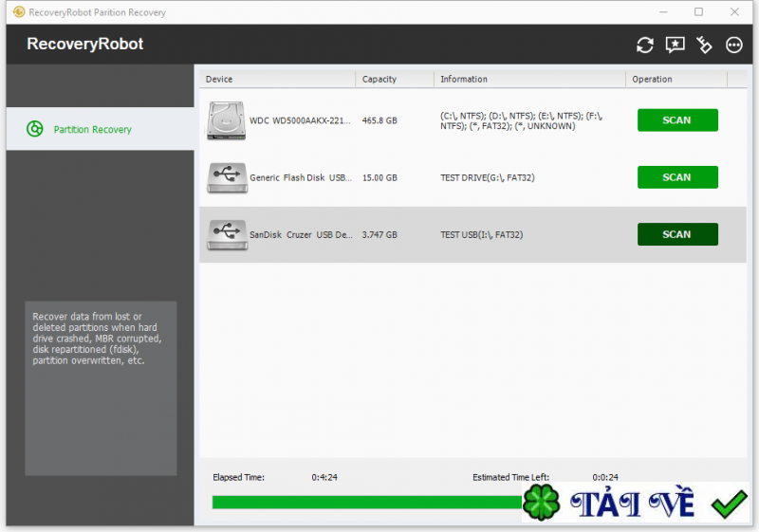Click the 0:4:24 elapsed time value

tap(324, 477)
